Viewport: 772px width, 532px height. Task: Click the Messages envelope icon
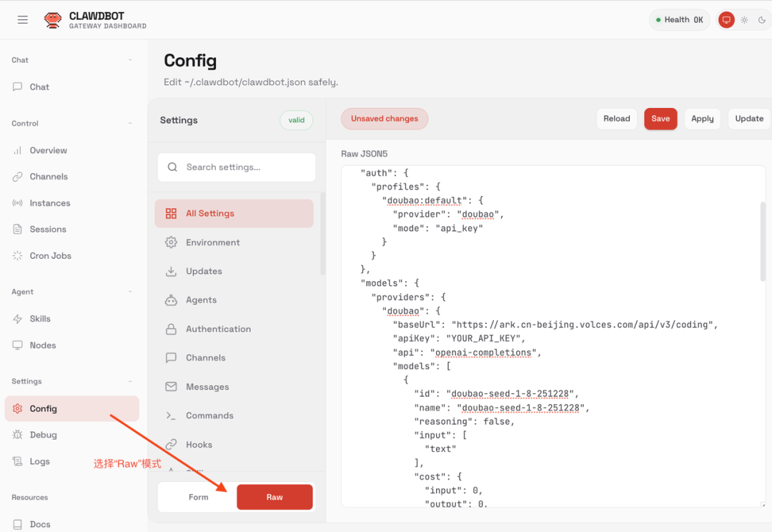(x=171, y=387)
